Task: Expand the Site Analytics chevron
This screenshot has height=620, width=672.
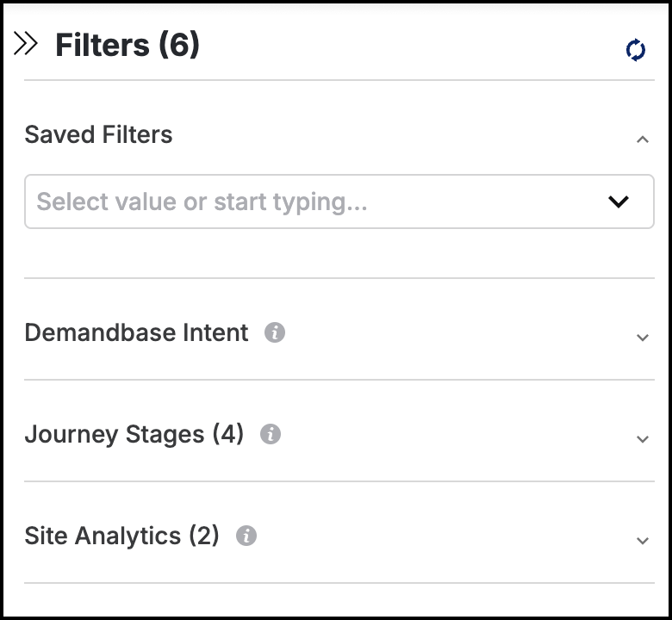Action: tap(643, 541)
